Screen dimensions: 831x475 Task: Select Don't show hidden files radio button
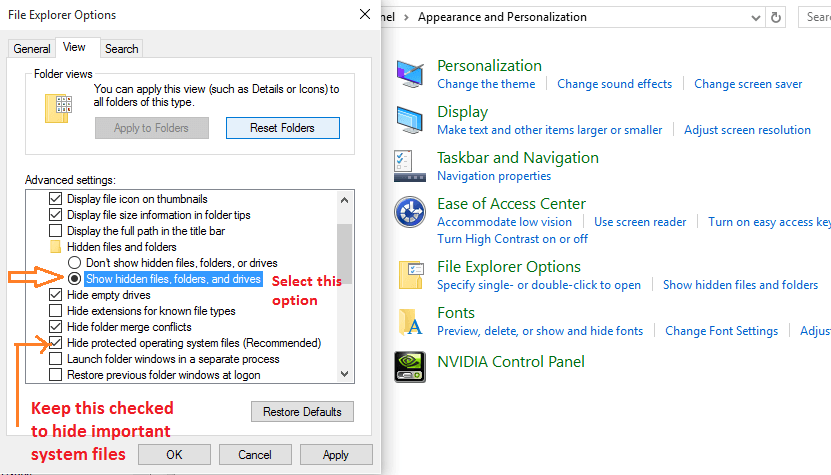pos(74,262)
